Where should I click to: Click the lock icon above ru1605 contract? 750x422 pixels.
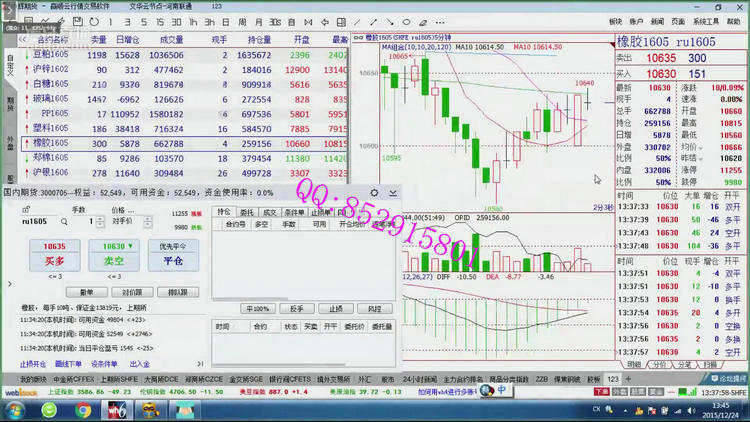coord(26,209)
